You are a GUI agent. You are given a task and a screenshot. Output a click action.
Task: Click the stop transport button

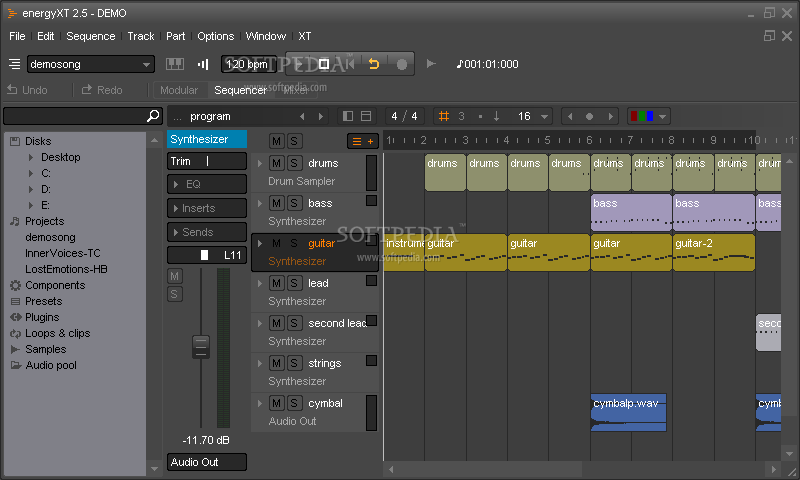point(323,64)
